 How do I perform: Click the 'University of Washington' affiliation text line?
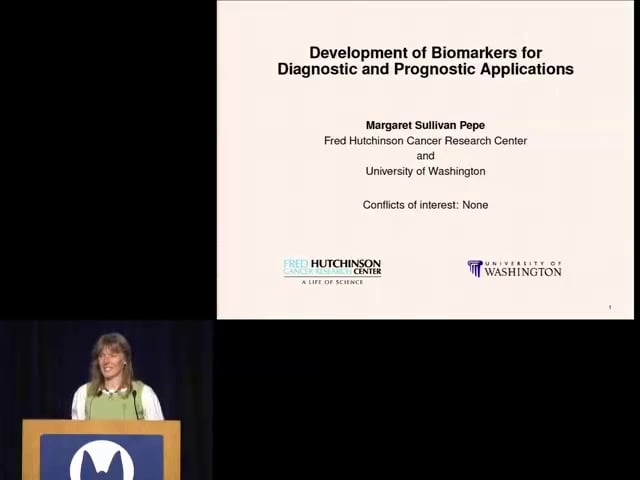point(425,171)
